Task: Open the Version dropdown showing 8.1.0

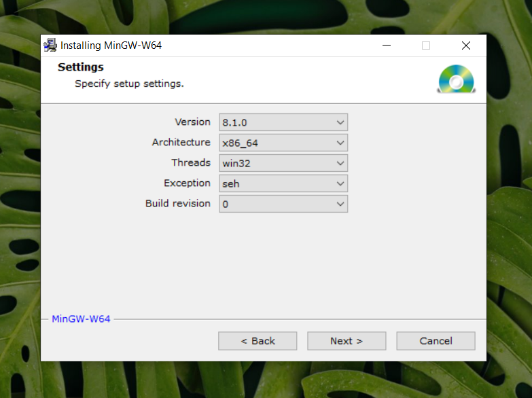Action: point(283,122)
